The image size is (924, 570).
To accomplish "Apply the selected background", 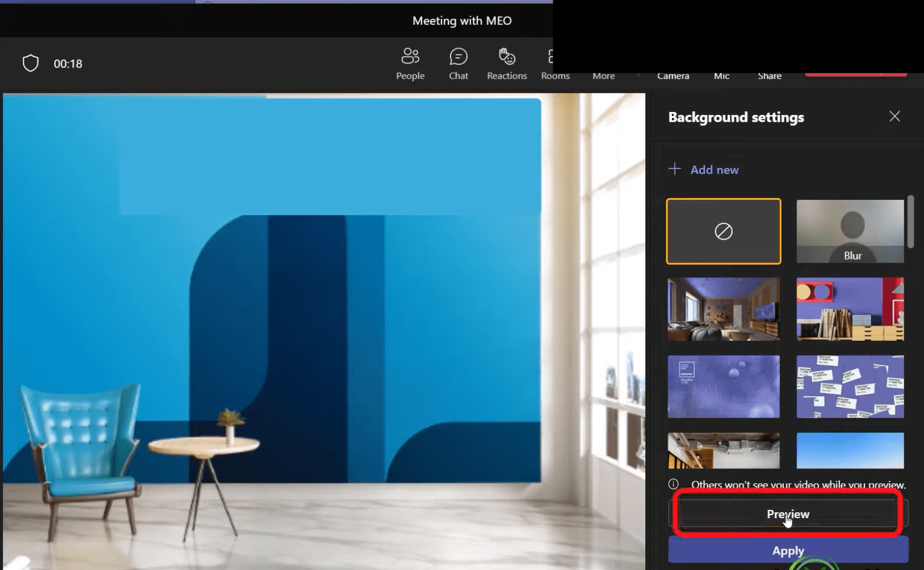I will coord(787,550).
